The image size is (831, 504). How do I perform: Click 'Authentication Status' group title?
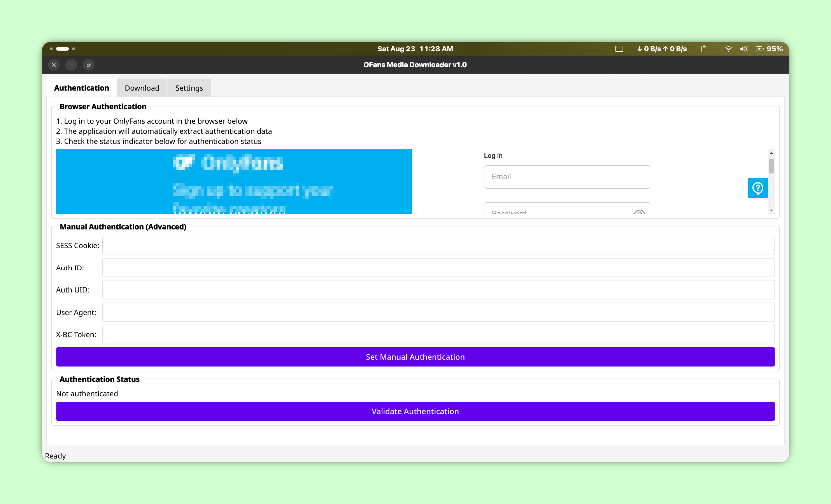[x=99, y=379]
